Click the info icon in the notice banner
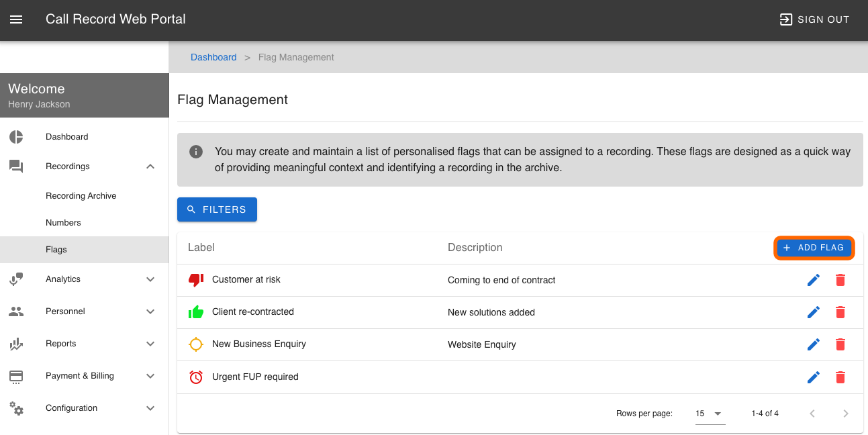 [196, 152]
